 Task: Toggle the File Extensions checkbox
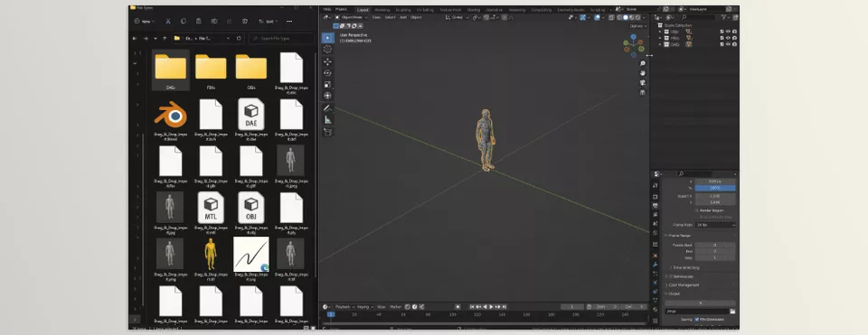[696, 319]
